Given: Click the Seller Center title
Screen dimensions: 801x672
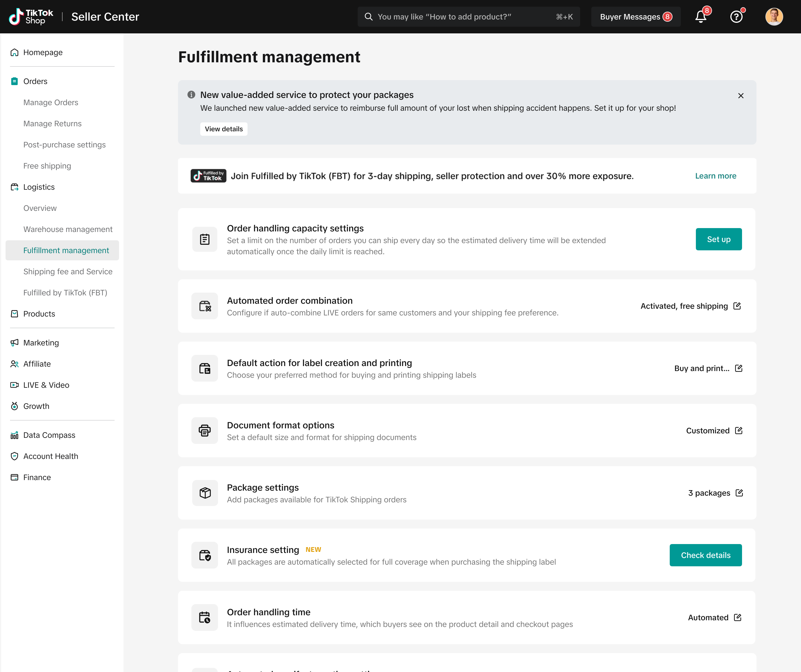Looking at the screenshot, I should click(105, 17).
